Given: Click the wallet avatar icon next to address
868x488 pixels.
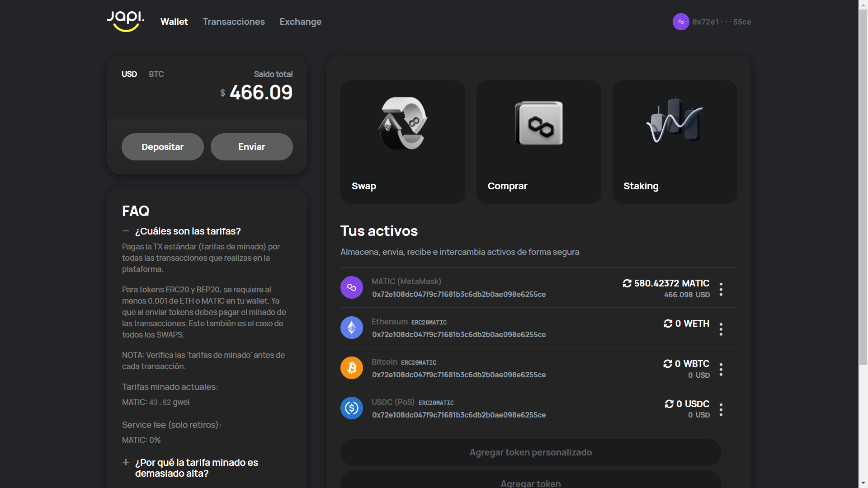Looking at the screenshot, I should [681, 21].
